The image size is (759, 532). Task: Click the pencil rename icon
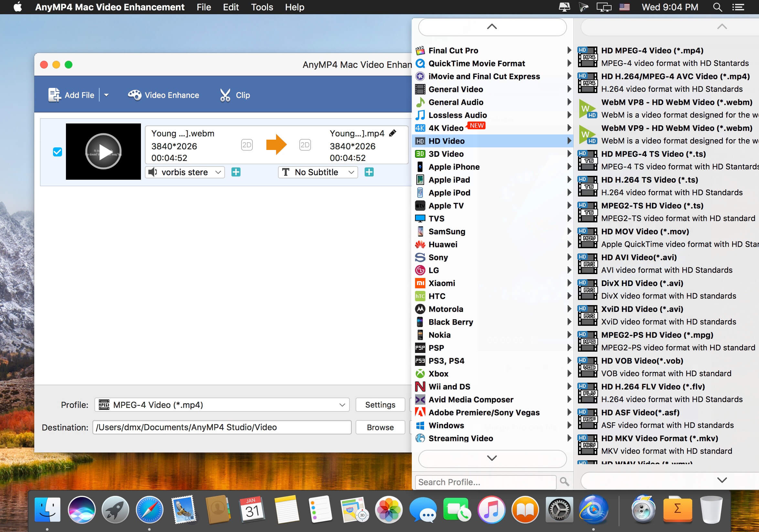392,133
